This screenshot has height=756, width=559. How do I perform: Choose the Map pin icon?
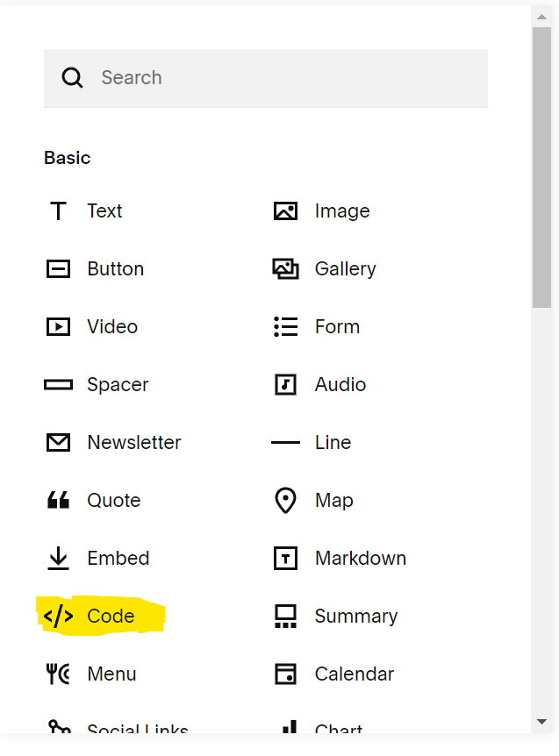285,501
